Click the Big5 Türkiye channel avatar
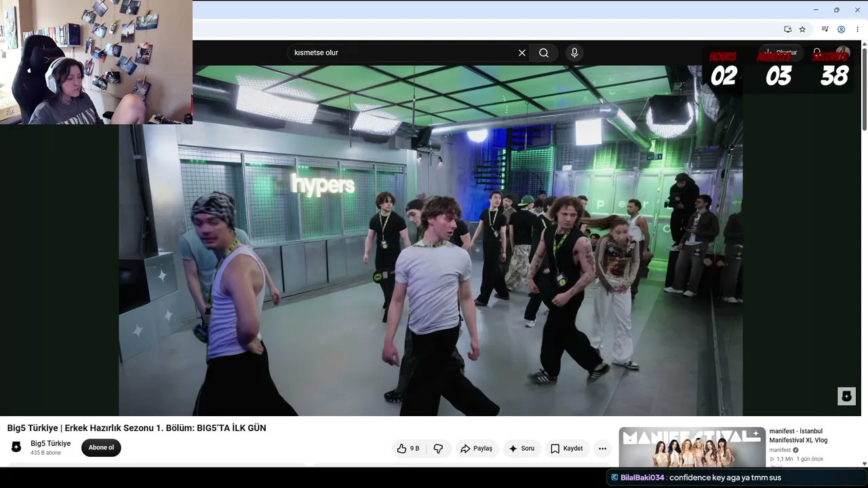The width and height of the screenshot is (868, 488). point(16,447)
